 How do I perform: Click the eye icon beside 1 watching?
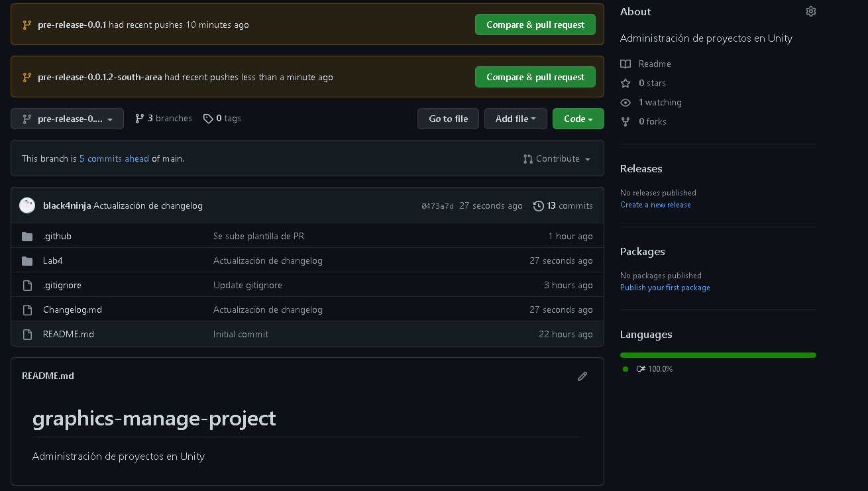[625, 102]
